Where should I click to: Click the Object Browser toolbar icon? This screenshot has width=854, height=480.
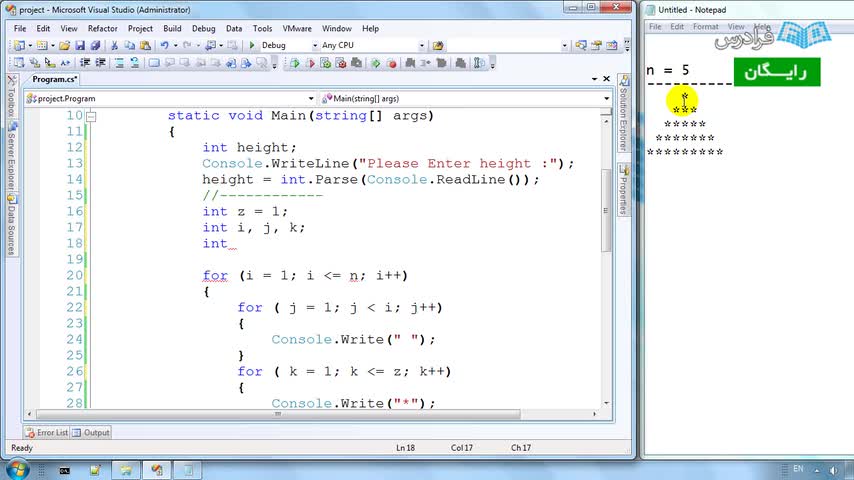click(x=612, y=46)
